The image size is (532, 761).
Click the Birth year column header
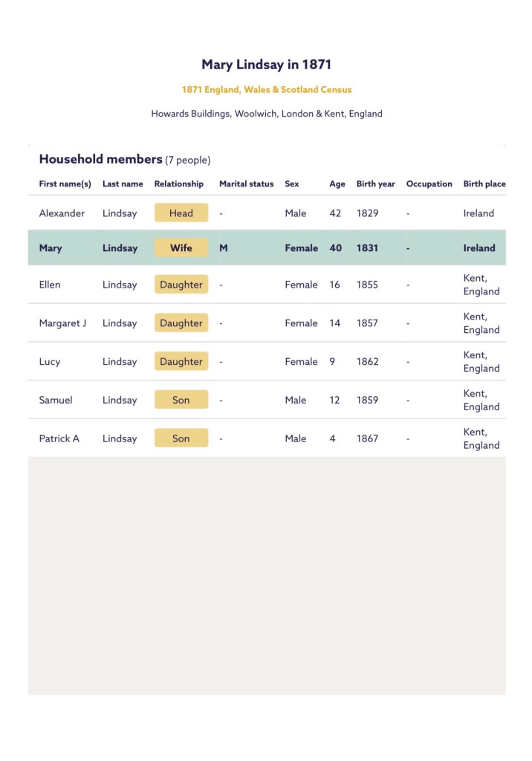[x=375, y=184]
